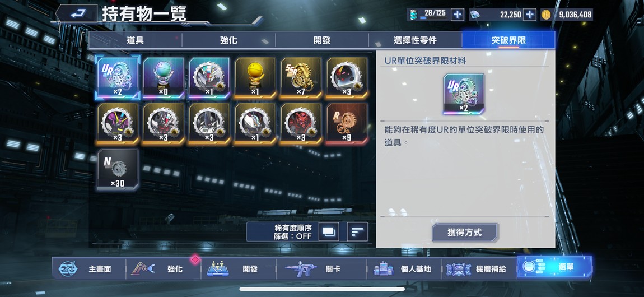Select the R gear material ×9

347,124
